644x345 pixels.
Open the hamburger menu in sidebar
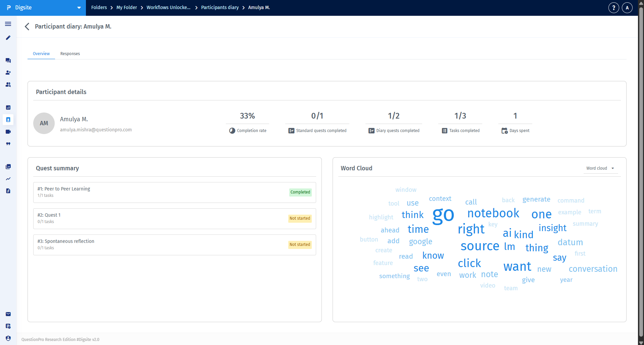[8, 24]
